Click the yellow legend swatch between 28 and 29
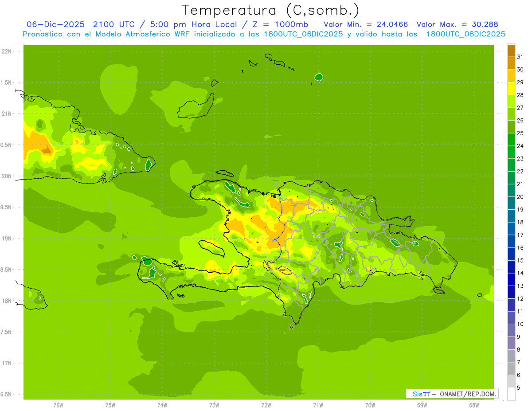Screen dimensions: 532x411 pyautogui.click(x=511, y=89)
